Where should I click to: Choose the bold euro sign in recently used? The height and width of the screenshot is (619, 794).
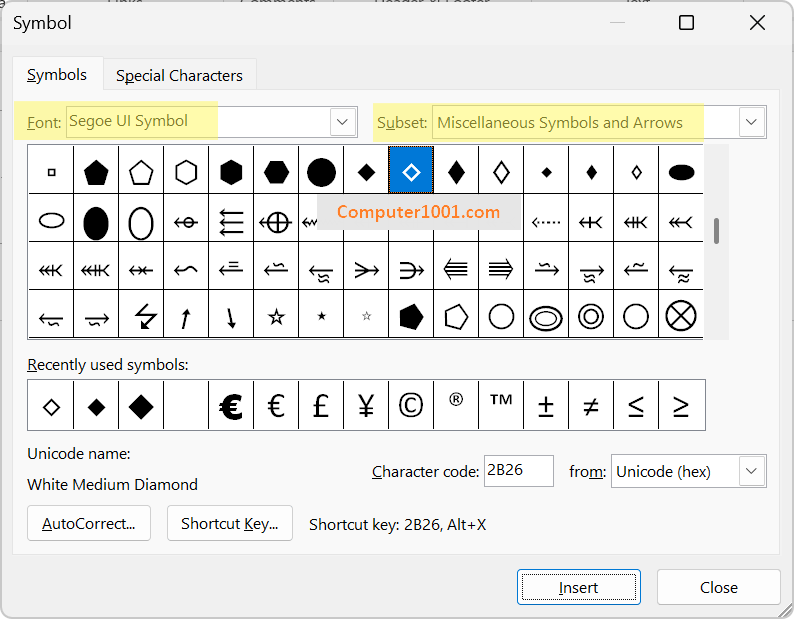click(231, 406)
